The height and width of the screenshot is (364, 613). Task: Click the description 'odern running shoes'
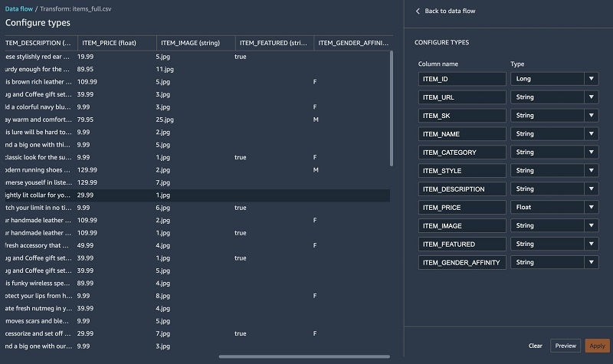38,170
